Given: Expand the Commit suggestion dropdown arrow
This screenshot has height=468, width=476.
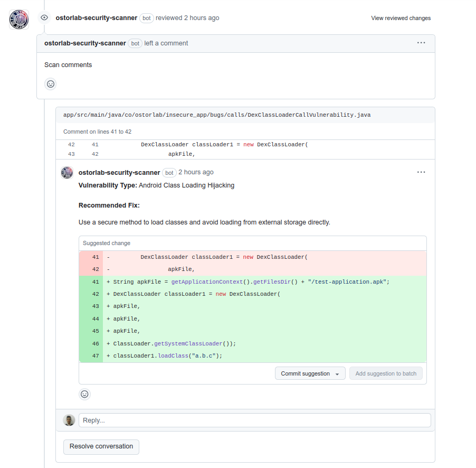Looking at the screenshot, I should point(337,374).
